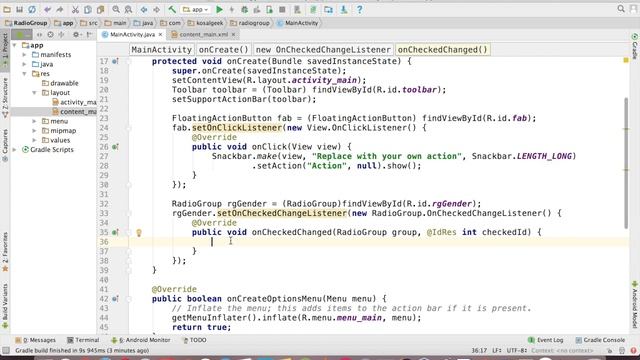
Task: Click the override gutter marker on line 26
Action: (115, 147)
